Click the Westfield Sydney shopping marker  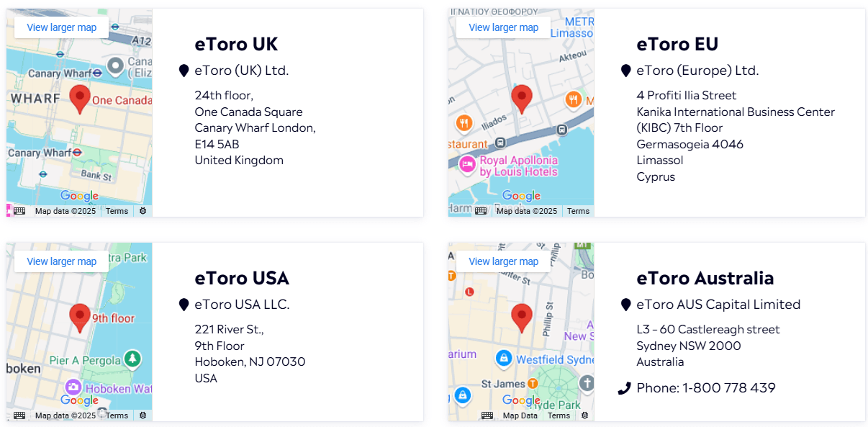(505, 358)
